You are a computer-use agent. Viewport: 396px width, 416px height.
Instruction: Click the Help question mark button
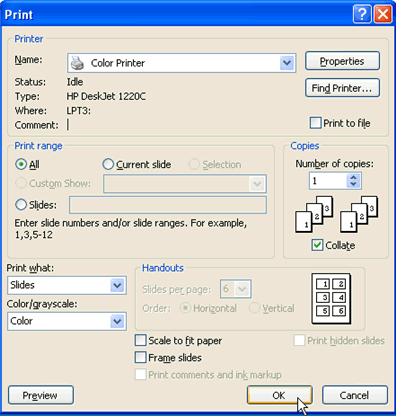[x=362, y=14]
